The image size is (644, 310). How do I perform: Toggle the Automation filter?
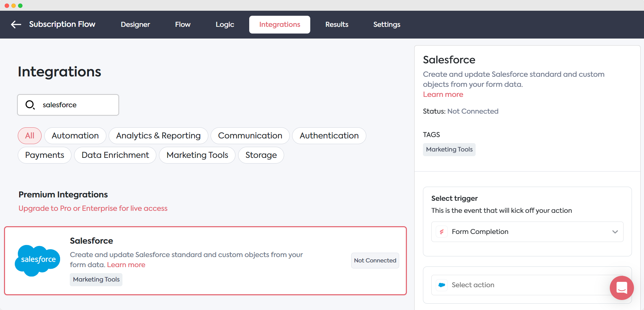point(75,136)
